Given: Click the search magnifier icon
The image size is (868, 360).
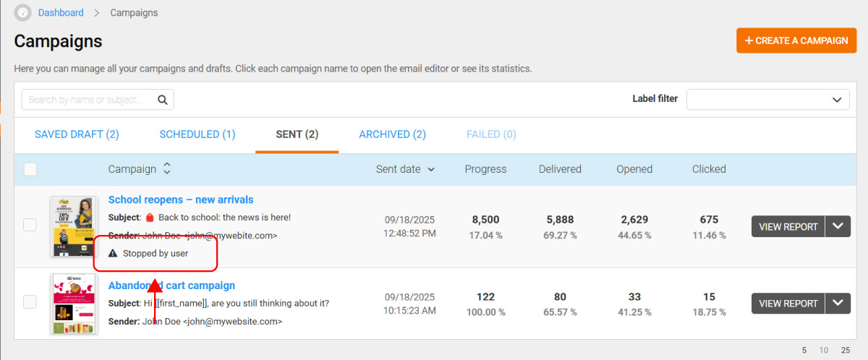Looking at the screenshot, I should coord(163,100).
